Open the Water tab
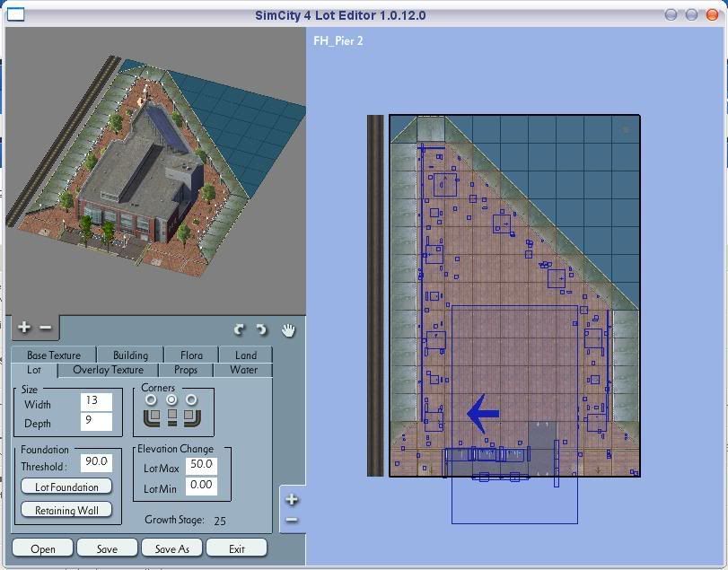 (243, 370)
